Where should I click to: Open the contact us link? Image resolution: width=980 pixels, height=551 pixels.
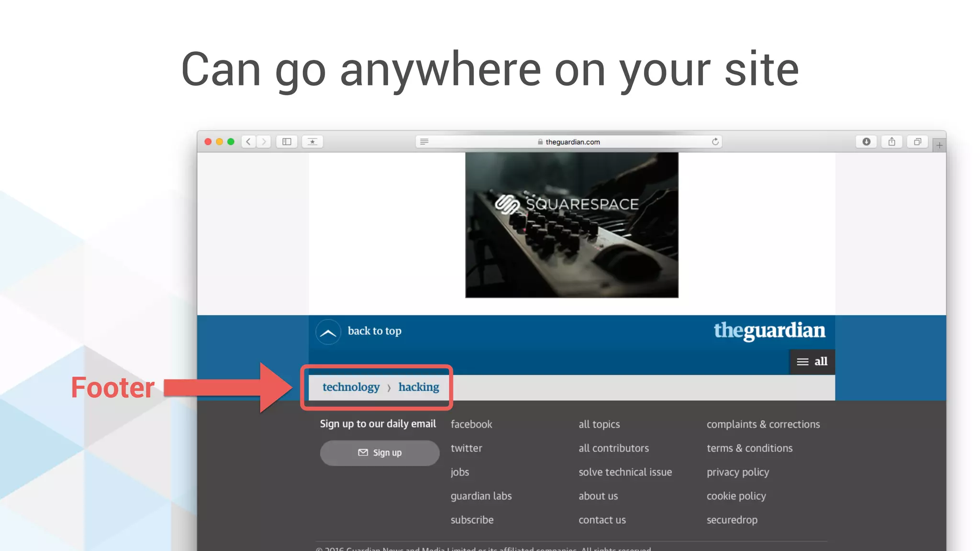pos(602,520)
